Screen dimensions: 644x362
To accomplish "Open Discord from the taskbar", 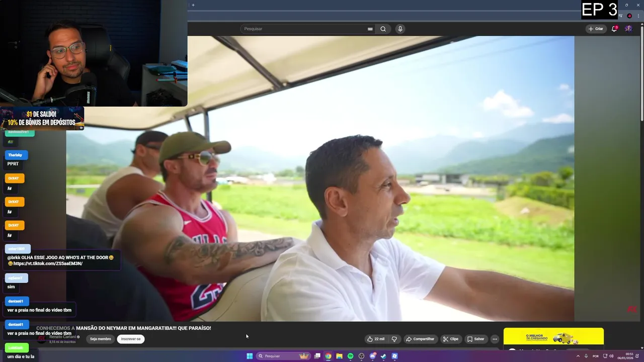I will point(373,356).
